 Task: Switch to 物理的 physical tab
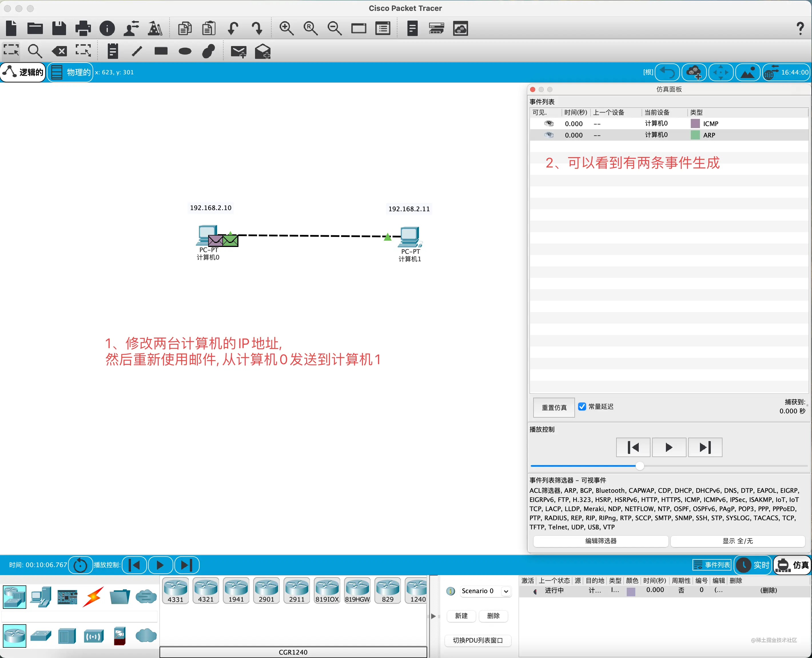(x=71, y=72)
